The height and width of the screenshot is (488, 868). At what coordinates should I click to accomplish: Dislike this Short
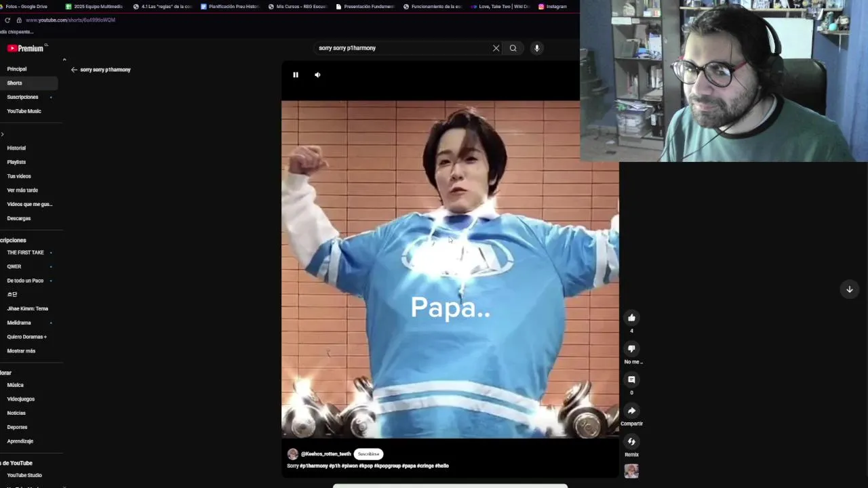pos(631,348)
